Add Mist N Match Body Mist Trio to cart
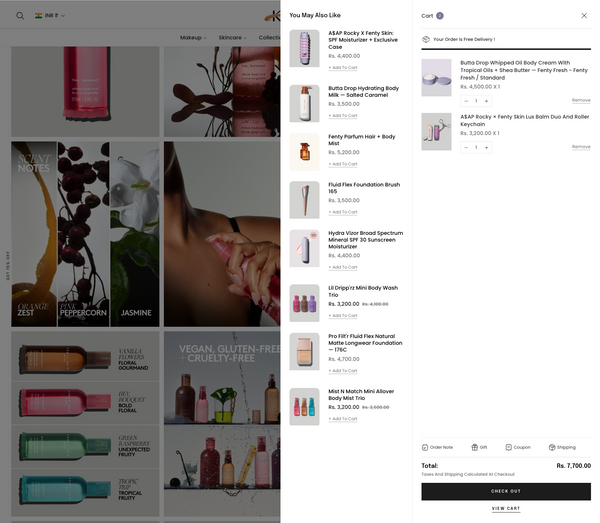600x523 pixels. point(343,419)
